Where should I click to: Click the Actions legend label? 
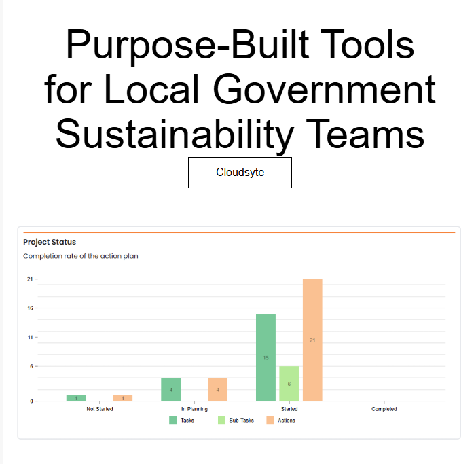pyautogui.click(x=287, y=421)
